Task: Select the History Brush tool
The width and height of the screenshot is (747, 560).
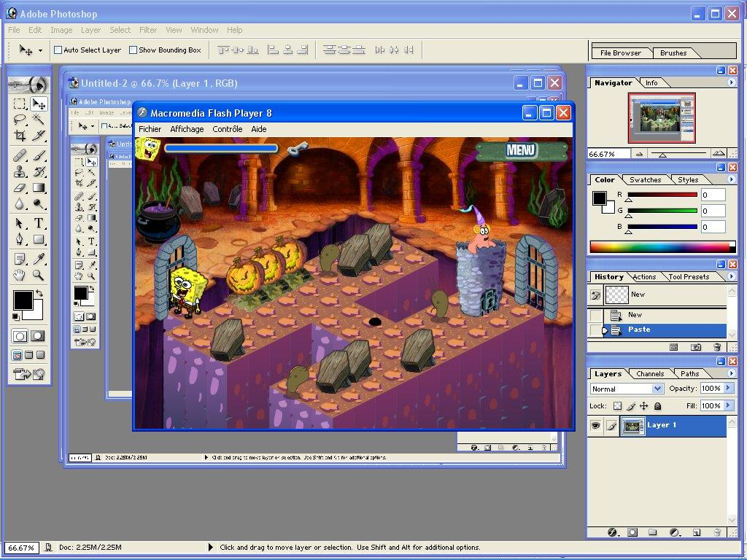Action: [38, 171]
